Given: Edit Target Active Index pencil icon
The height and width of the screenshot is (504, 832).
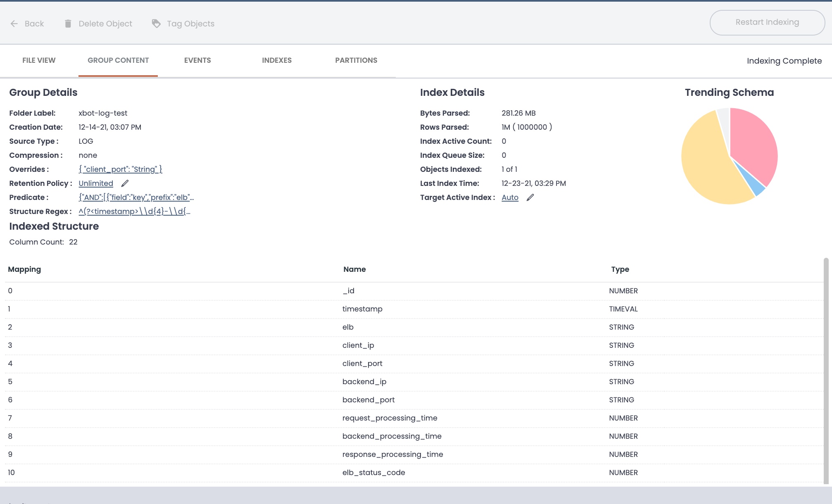Looking at the screenshot, I should [x=530, y=197].
